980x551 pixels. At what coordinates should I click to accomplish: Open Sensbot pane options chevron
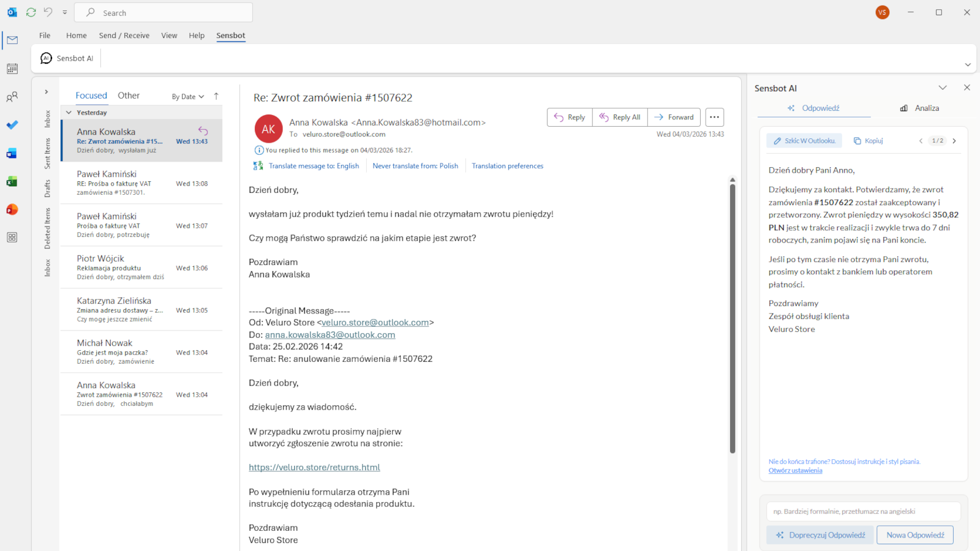(x=943, y=88)
